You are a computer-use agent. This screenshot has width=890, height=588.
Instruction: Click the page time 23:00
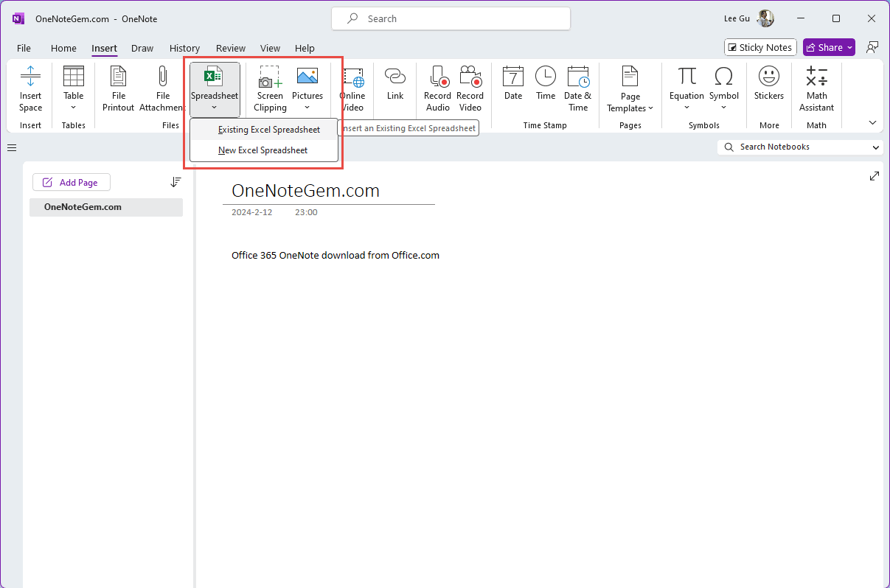pyautogui.click(x=306, y=212)
